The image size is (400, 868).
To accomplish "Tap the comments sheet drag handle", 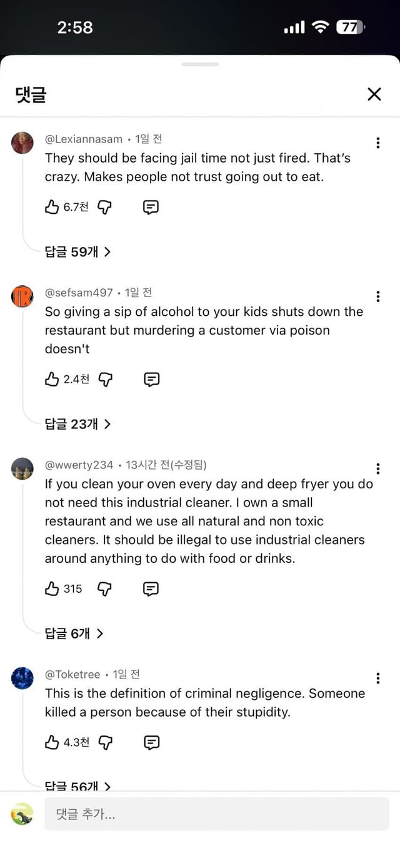I will tap(200, 64).
